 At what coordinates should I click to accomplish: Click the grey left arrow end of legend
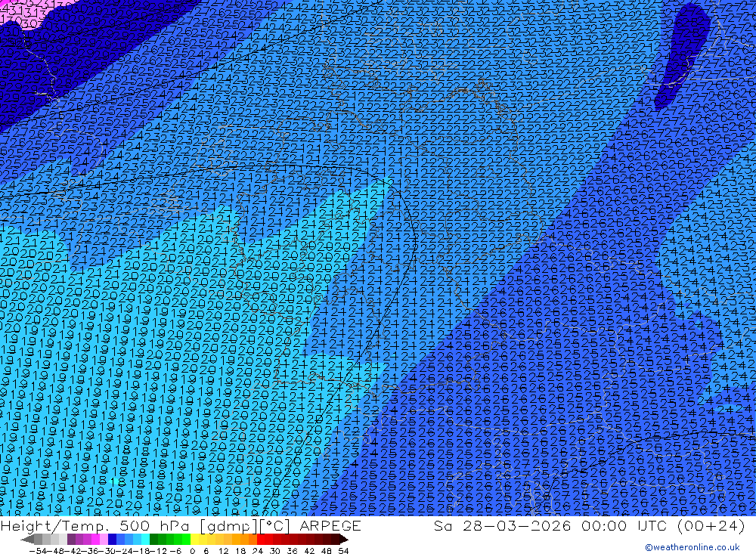27,539
